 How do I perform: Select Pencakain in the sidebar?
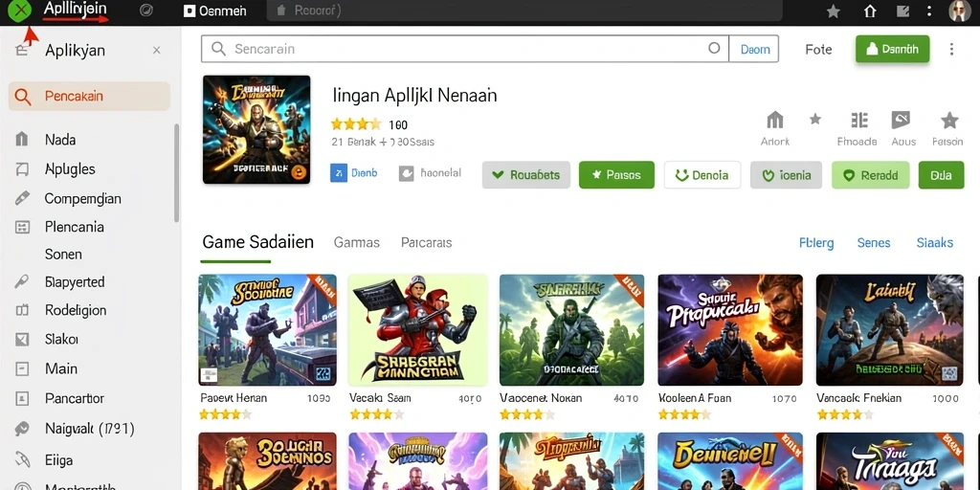[89, 97]
